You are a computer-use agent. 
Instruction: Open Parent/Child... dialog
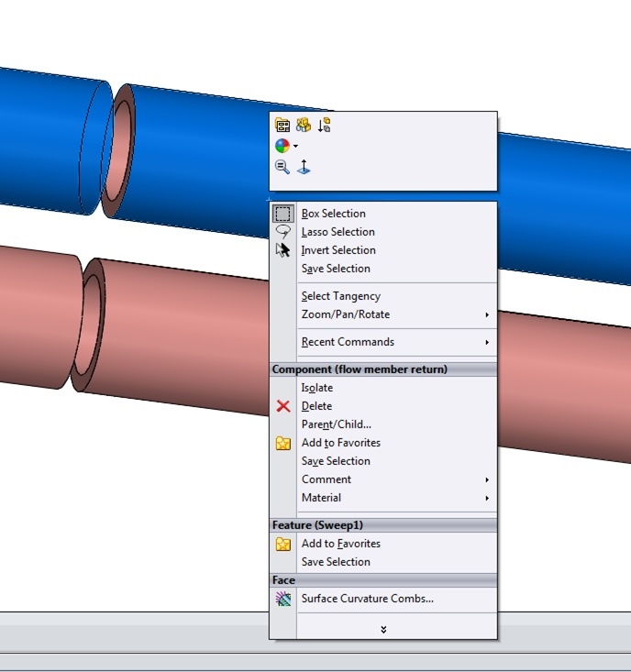click(x=337, y=424)
